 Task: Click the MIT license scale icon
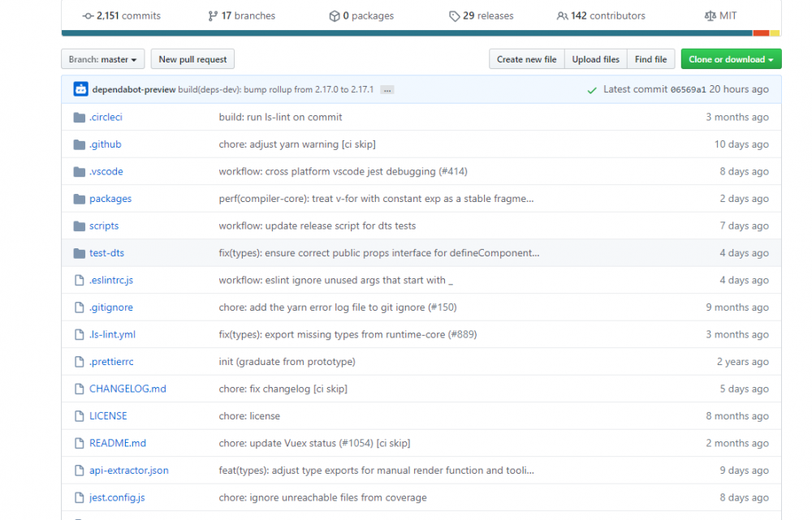coord(710,15)
